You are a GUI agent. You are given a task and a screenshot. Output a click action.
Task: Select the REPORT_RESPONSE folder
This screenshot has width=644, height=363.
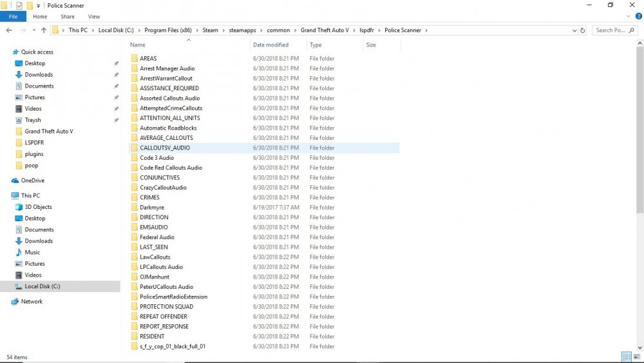(x=164, y=326)
